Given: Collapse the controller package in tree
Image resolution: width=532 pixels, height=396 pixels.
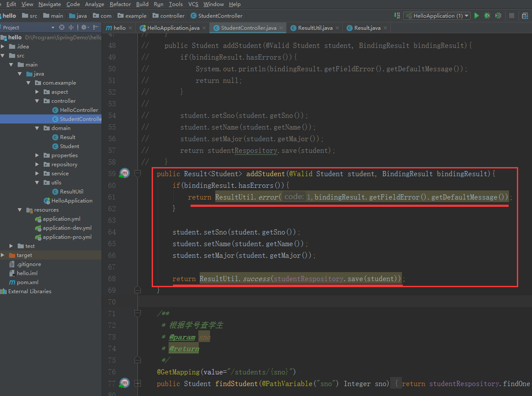Looking at the screenshot, I should click(38, 101).
